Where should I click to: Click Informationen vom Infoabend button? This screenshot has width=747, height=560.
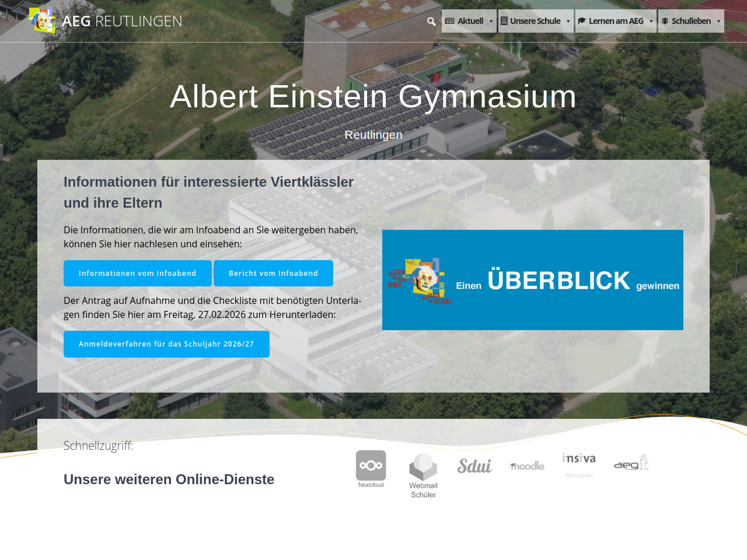[x=138, y=273]
